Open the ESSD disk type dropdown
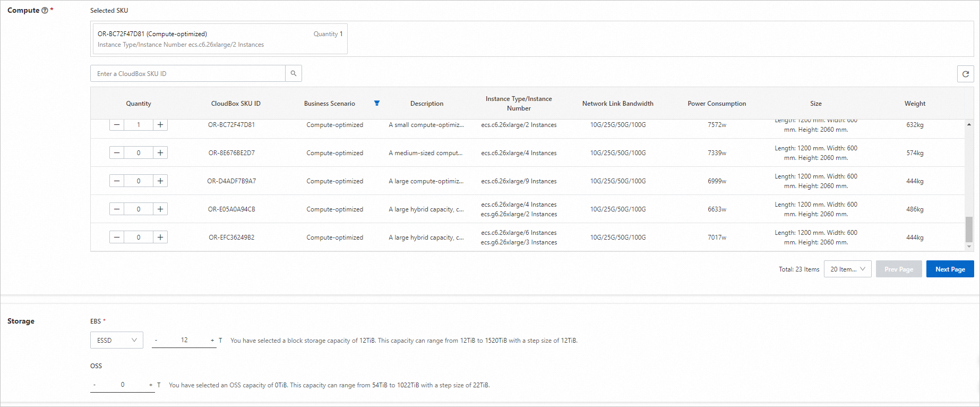 tap(117, 340)
